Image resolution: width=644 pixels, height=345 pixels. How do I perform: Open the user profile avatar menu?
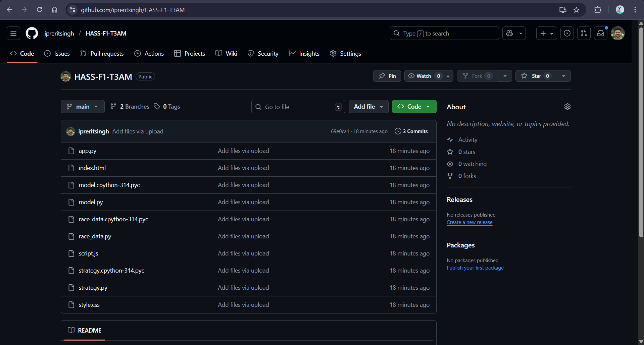618,34
